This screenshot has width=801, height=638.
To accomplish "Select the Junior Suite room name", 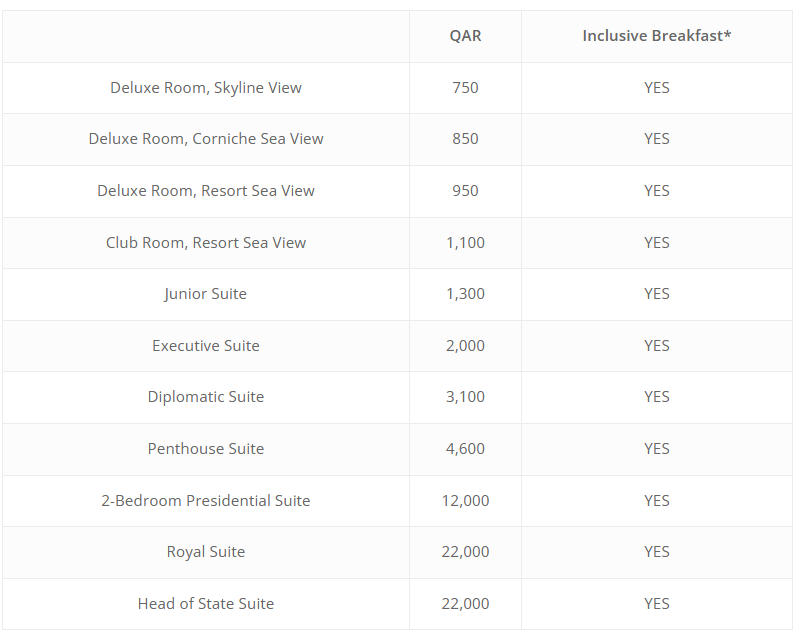I will 206,294.
